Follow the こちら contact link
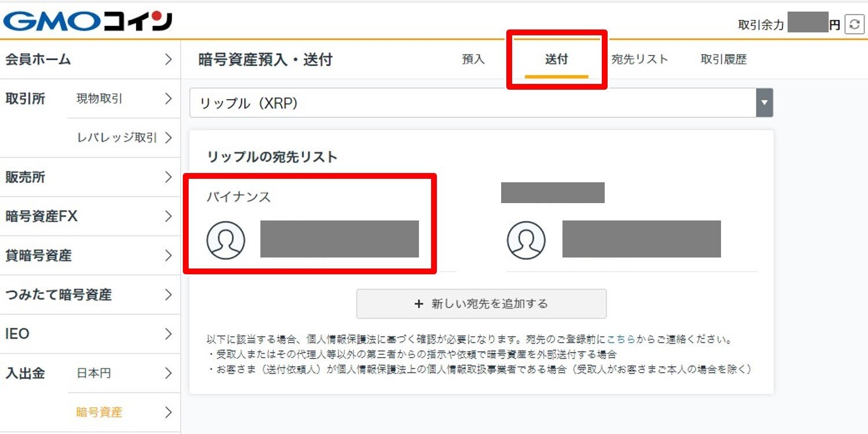 620,339
